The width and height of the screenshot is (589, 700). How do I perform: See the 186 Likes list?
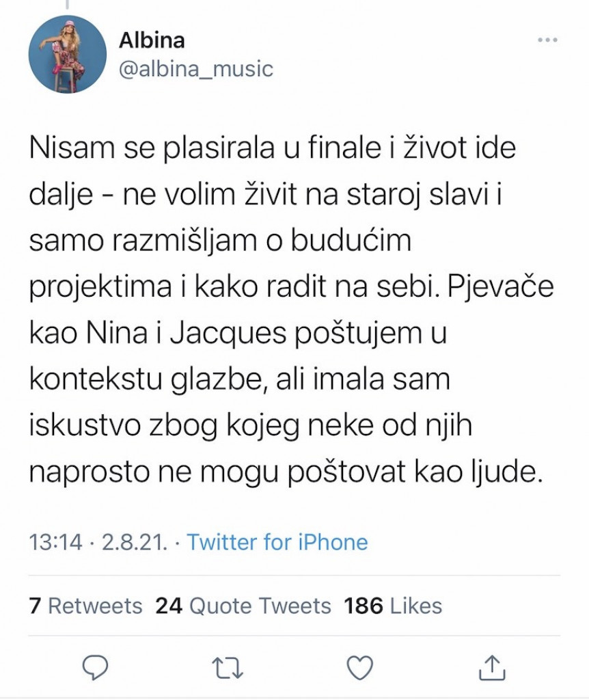(393, 606)
